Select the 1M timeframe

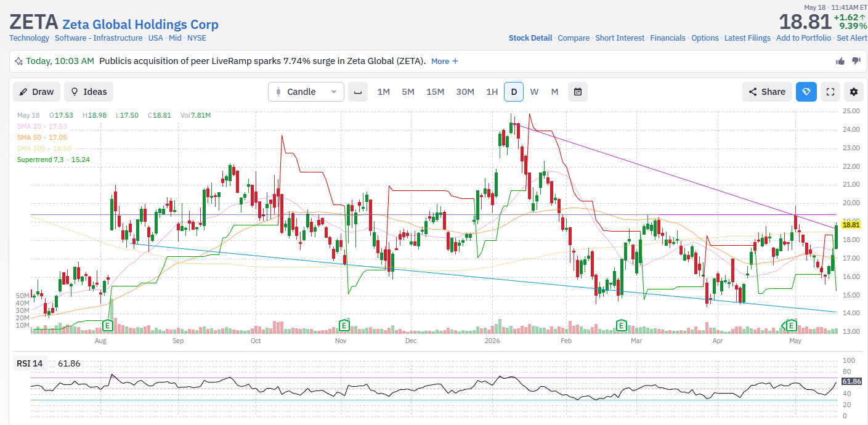(x=383, y=92)
